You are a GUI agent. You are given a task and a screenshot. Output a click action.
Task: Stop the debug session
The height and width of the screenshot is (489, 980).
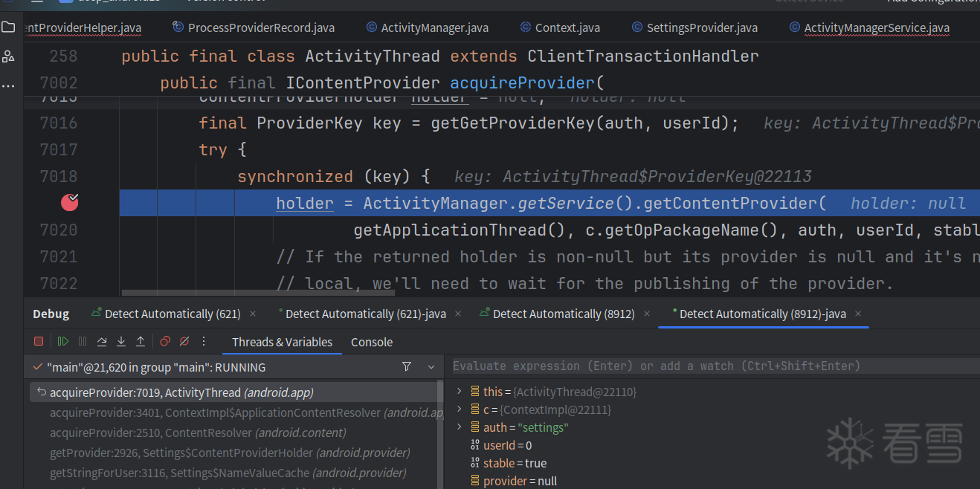[x=39, y=341]
